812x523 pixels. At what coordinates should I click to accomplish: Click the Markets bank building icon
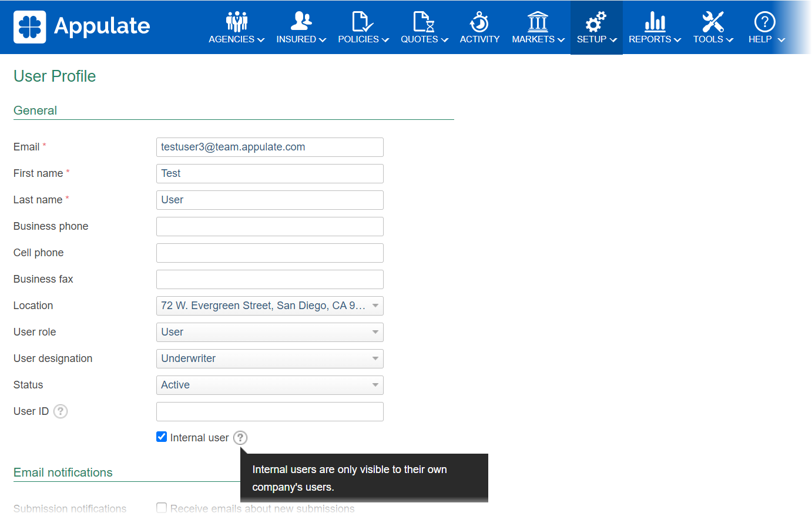(538, 22)
